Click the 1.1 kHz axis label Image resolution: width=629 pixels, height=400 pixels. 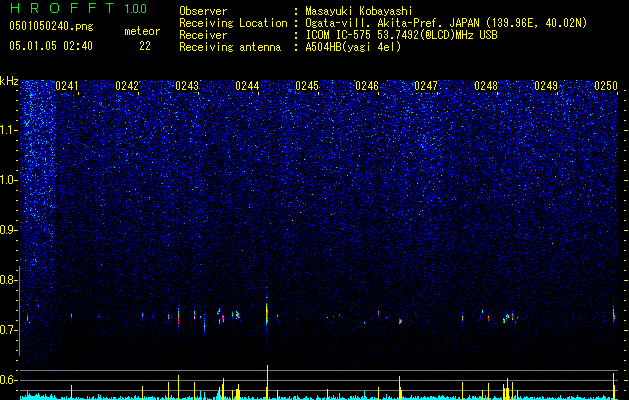(x=9, y=130)
